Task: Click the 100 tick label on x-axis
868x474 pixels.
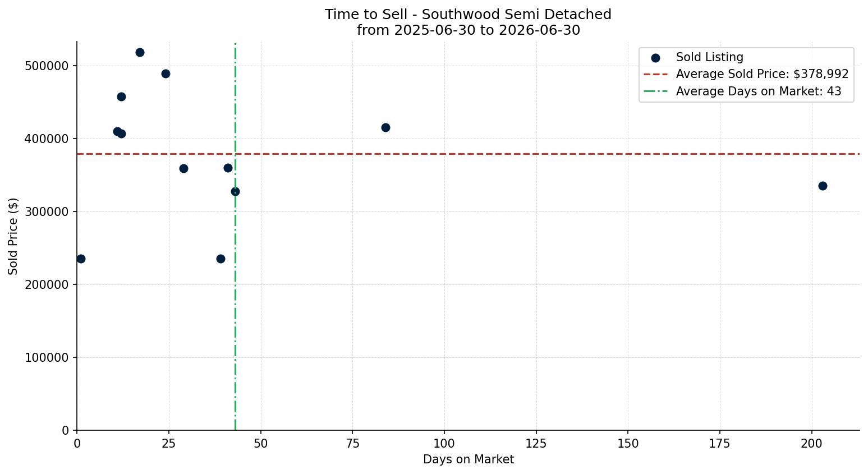Action: (444, 444)
